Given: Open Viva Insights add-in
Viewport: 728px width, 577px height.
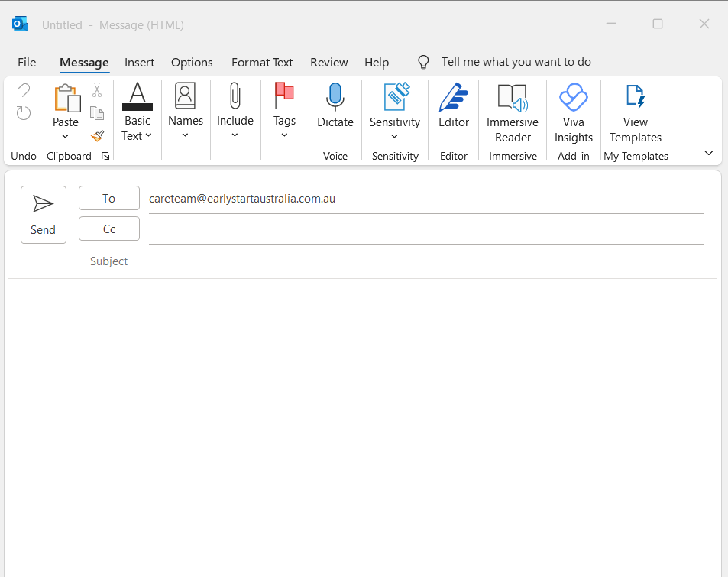Looking at the screenshot, I should point(574,113).
